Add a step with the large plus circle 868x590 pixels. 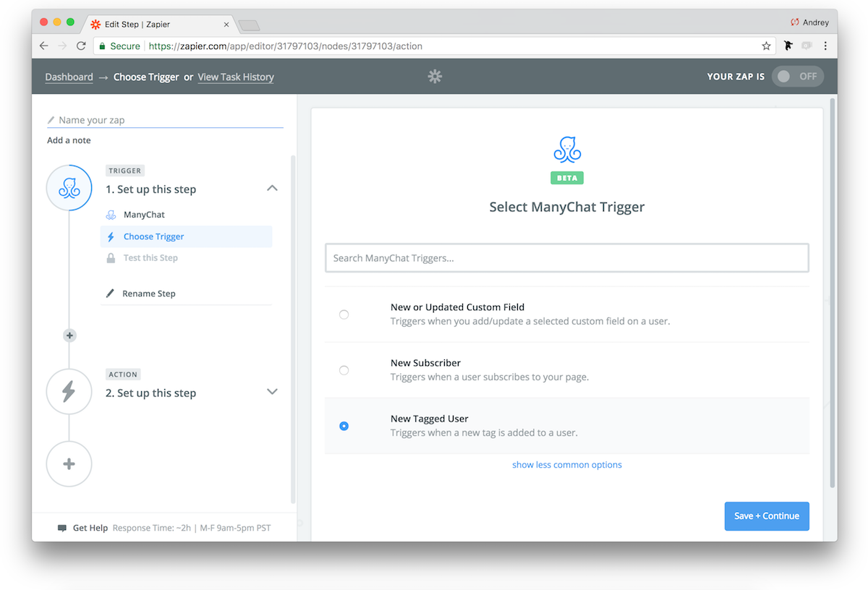point(69,464)
